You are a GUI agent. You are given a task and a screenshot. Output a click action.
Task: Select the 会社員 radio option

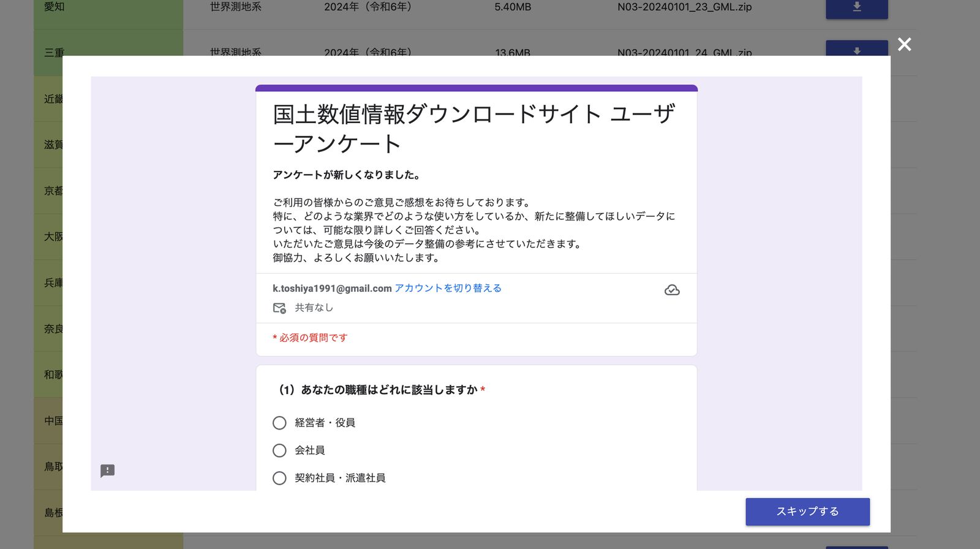pyautogui.click(x=279, y=450)
